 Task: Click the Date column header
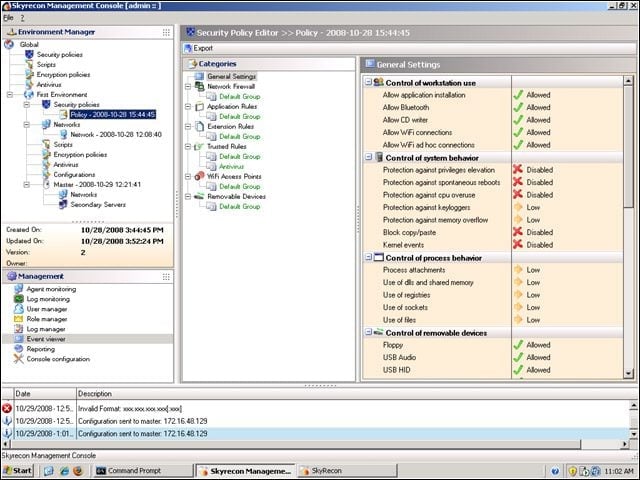(45, 393)
